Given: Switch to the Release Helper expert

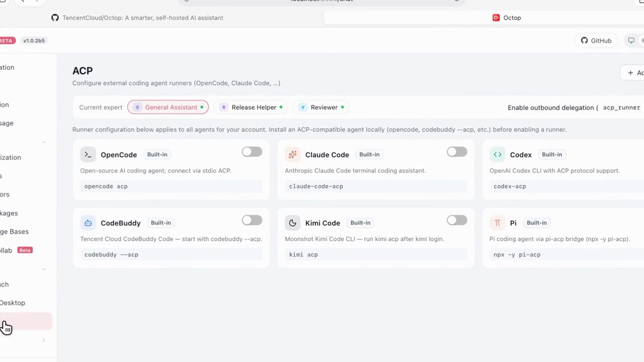Looking at the screenshot, I should [x=251, y=107].
